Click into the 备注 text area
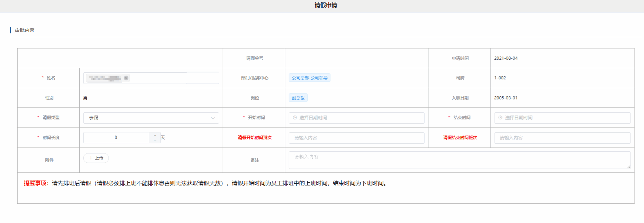This screenshot has height=223, width=644. [456, 160]
